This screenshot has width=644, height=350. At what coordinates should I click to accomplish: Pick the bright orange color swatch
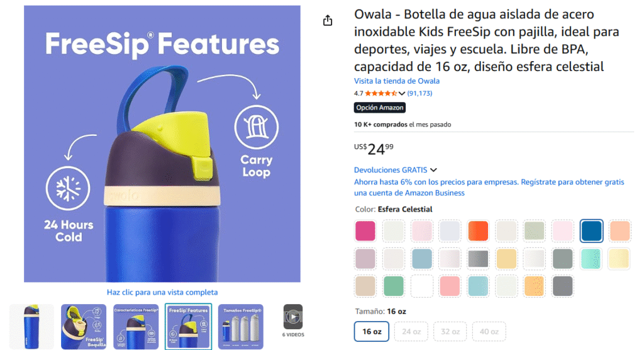pyautogui.click(x=479, y=231)
